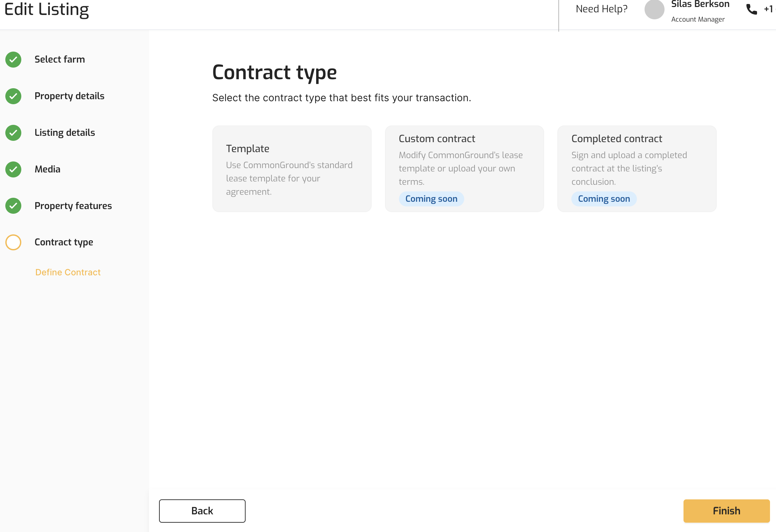Click the phone icon in header
Viewport: 776px width, 532px height.
[x=751, y=9]
